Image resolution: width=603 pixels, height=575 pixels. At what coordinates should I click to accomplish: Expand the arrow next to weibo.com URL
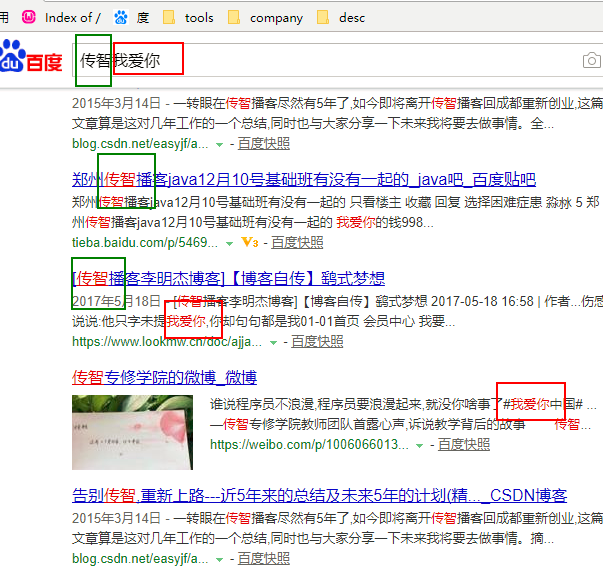tap(421, 445)
